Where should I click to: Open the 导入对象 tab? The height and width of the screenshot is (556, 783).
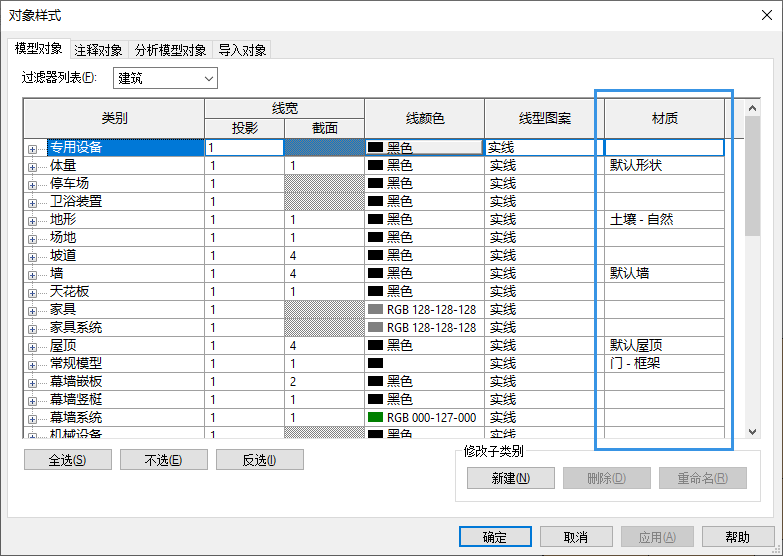point(242,50)
